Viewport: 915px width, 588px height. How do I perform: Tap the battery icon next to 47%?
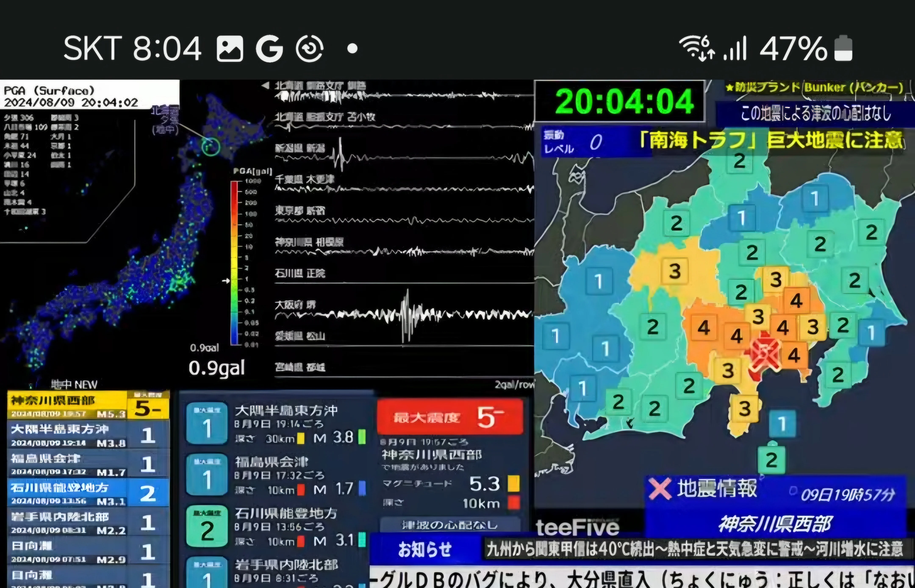843,49
